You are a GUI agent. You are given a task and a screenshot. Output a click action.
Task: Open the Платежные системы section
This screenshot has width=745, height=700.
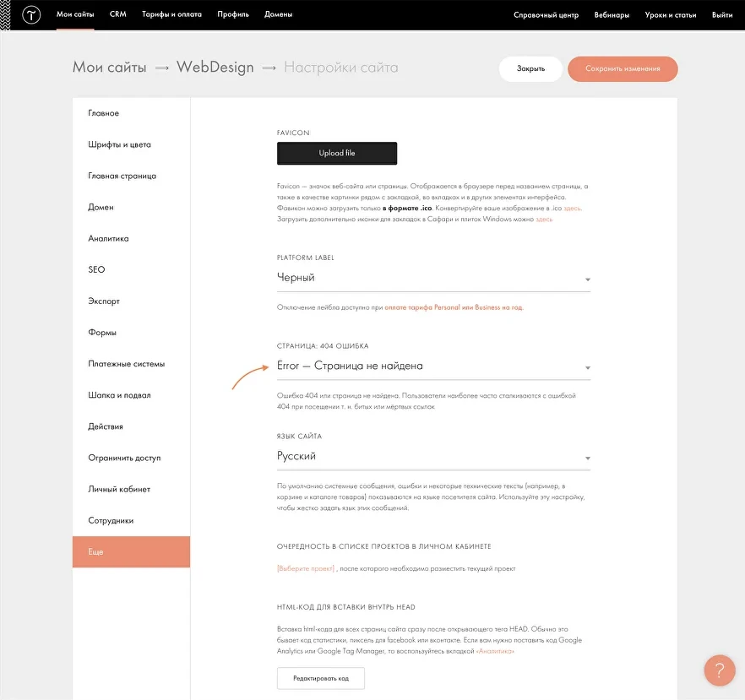coord(126,364)
